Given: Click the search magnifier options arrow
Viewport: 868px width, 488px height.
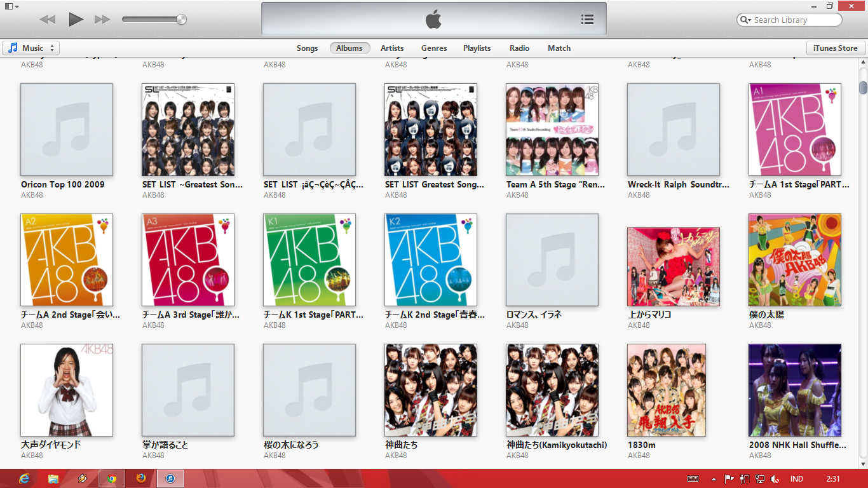Looking at the screenshot, I should [745, 20].
